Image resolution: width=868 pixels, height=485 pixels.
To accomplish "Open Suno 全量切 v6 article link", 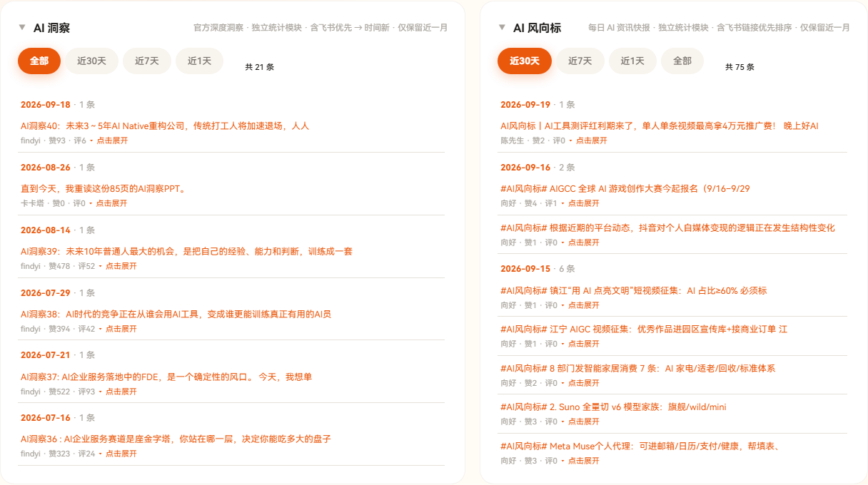I will pos(613,407).
